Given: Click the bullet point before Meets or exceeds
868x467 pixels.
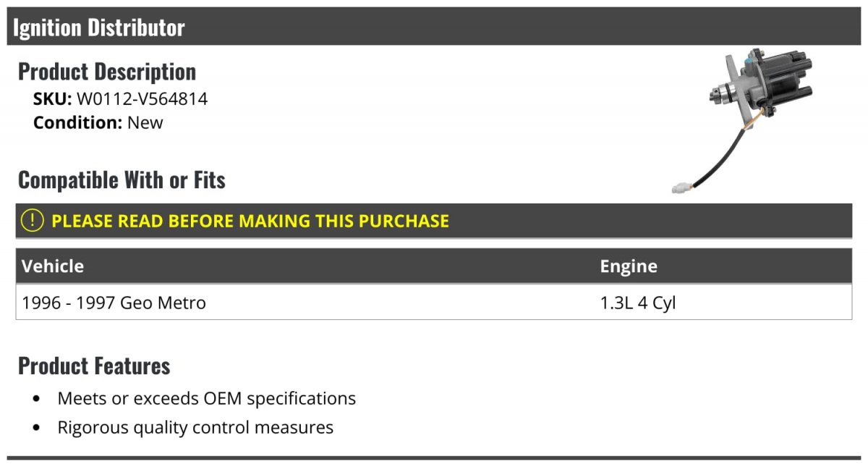Looking at the screenshot, I should (x=37, y=399).
